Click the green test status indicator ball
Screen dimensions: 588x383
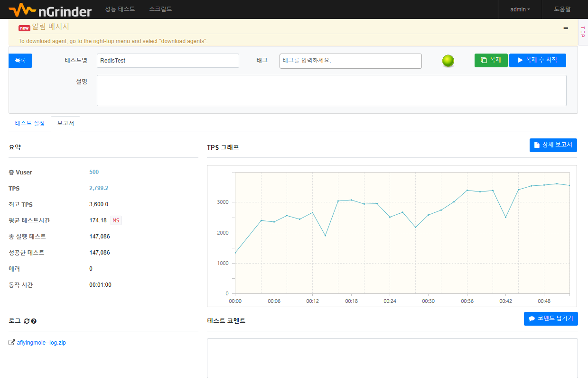pos(448,61)
